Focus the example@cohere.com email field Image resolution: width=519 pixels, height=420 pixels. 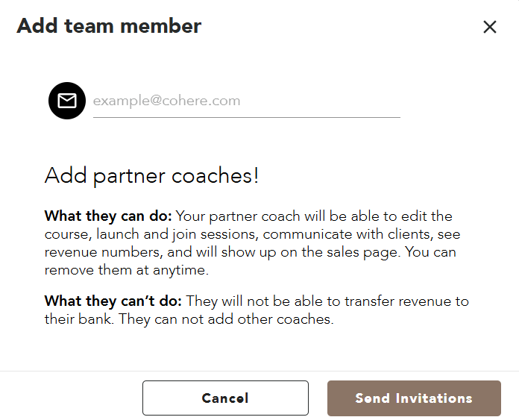(246, 101)
